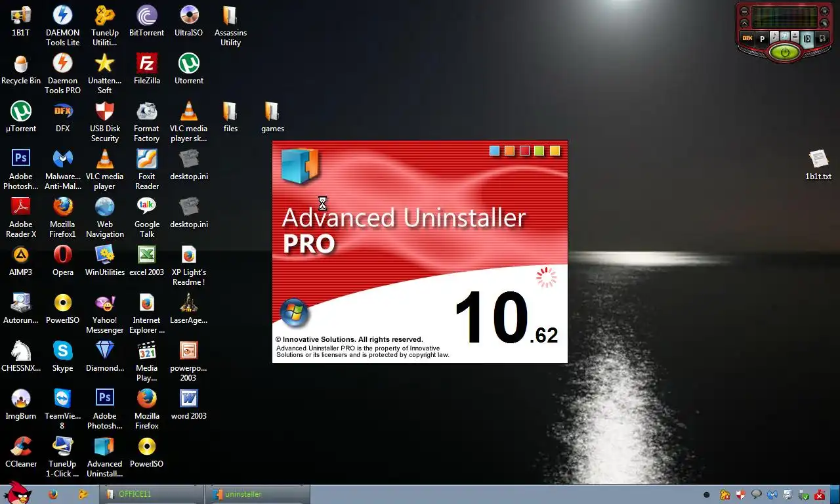Select the Skype desktop icon
The width and height of the screenshot is (840, 504).
pos(63,356)
